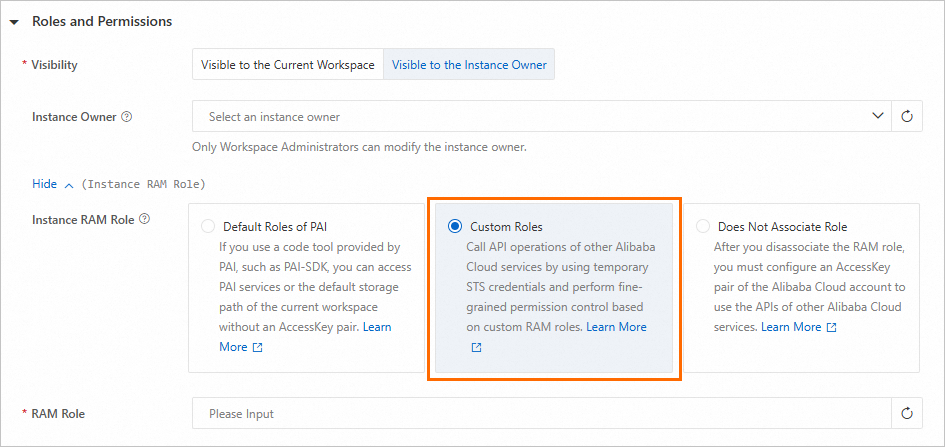Open Learn More under Does Not Associate Role

(791, 327)
